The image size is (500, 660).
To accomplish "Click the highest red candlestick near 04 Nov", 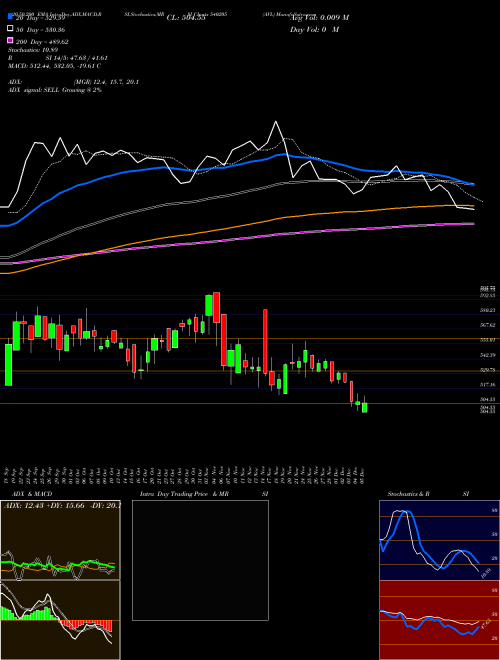I will 216,307.
